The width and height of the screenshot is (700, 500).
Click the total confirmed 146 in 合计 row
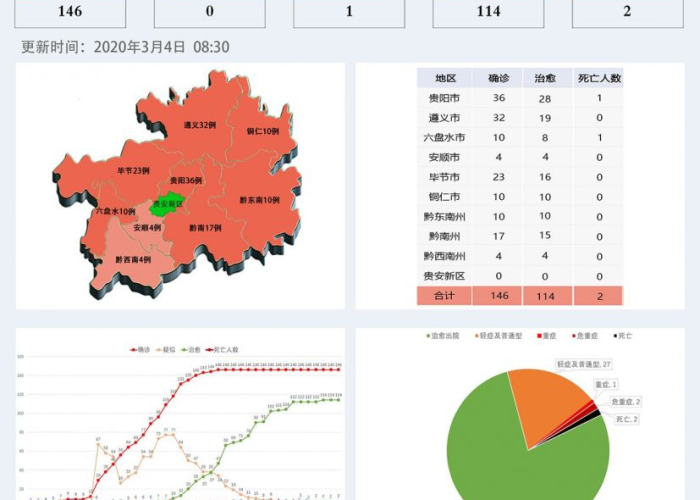(499, 296)
